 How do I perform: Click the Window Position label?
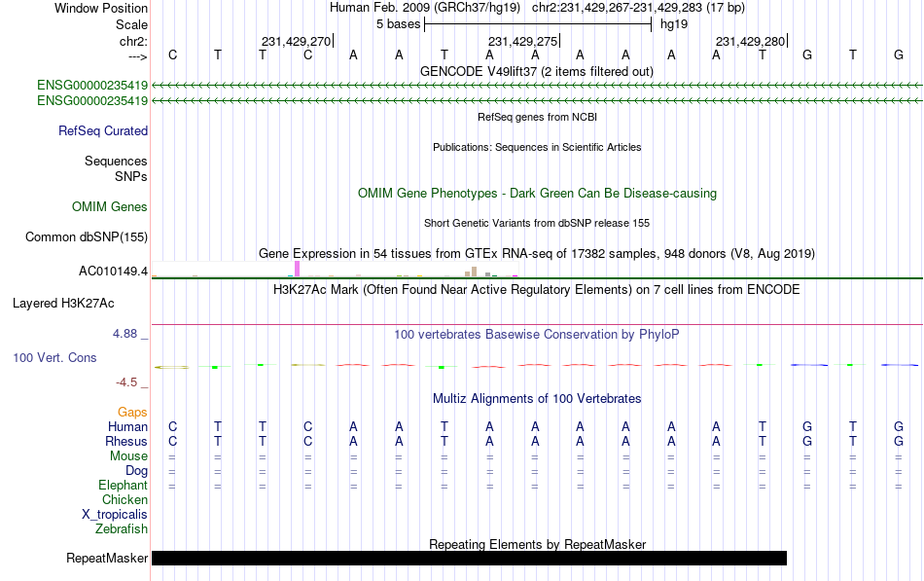tap(101, 8)
